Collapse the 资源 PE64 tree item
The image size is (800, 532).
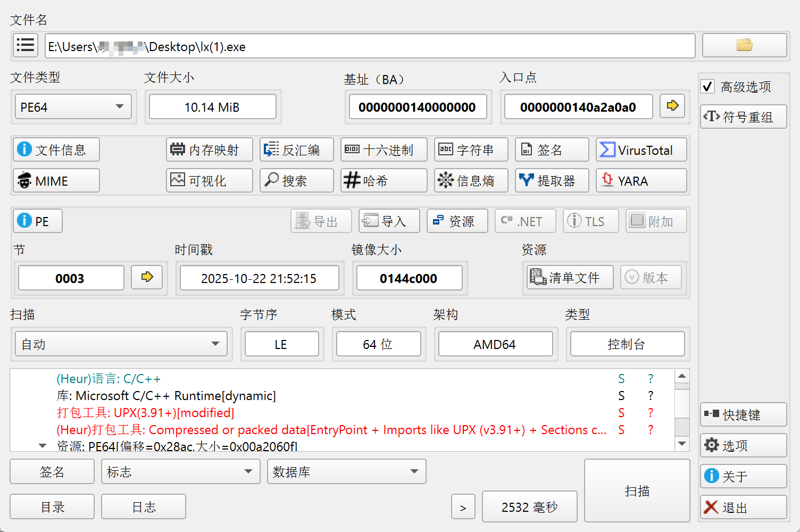[43, 446]
